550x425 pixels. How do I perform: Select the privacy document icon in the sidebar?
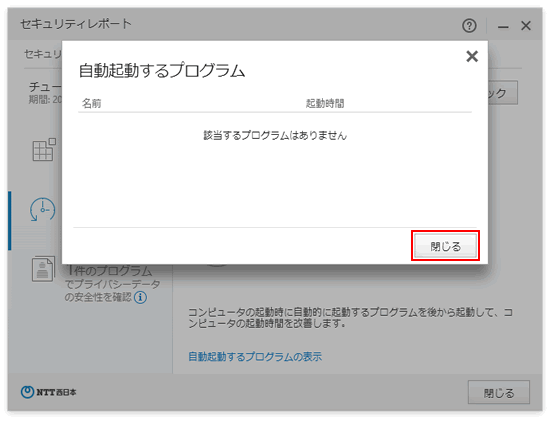pos(43,269)
